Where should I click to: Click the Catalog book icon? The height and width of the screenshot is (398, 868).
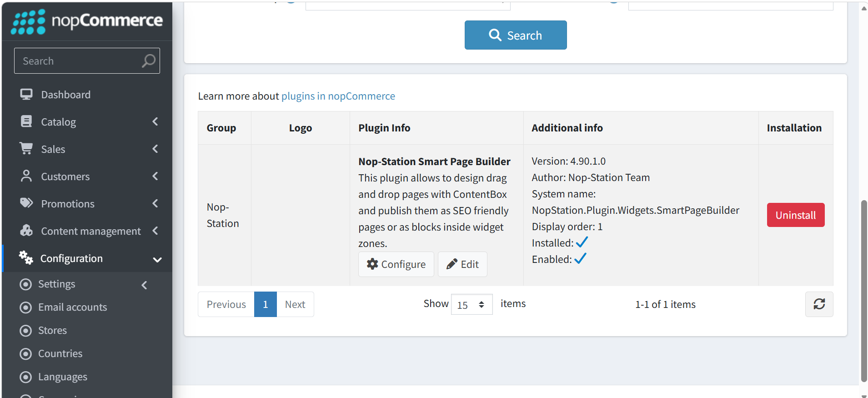[x=26, y=121]
